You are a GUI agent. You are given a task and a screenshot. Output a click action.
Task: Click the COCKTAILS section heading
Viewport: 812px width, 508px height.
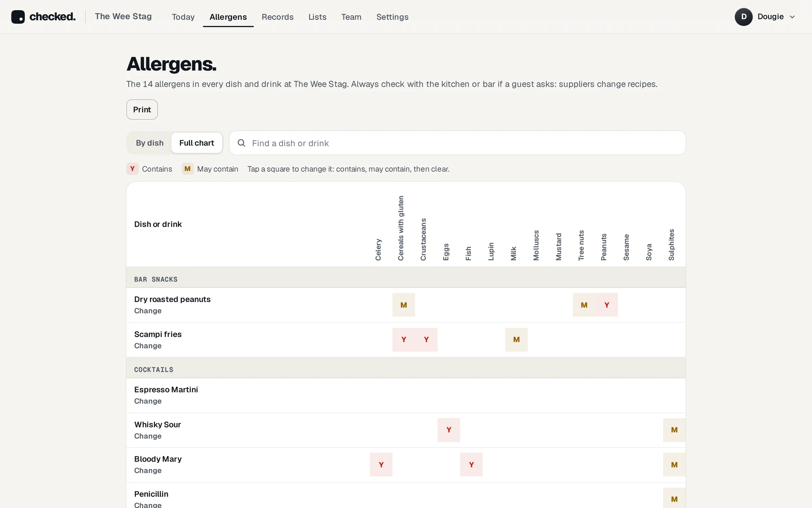tap(154, 369)
